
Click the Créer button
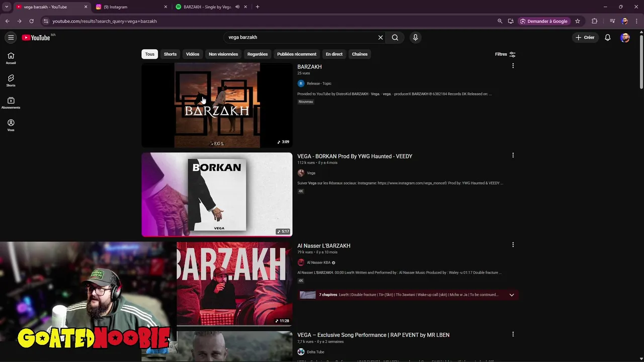[x=585, y=37]
